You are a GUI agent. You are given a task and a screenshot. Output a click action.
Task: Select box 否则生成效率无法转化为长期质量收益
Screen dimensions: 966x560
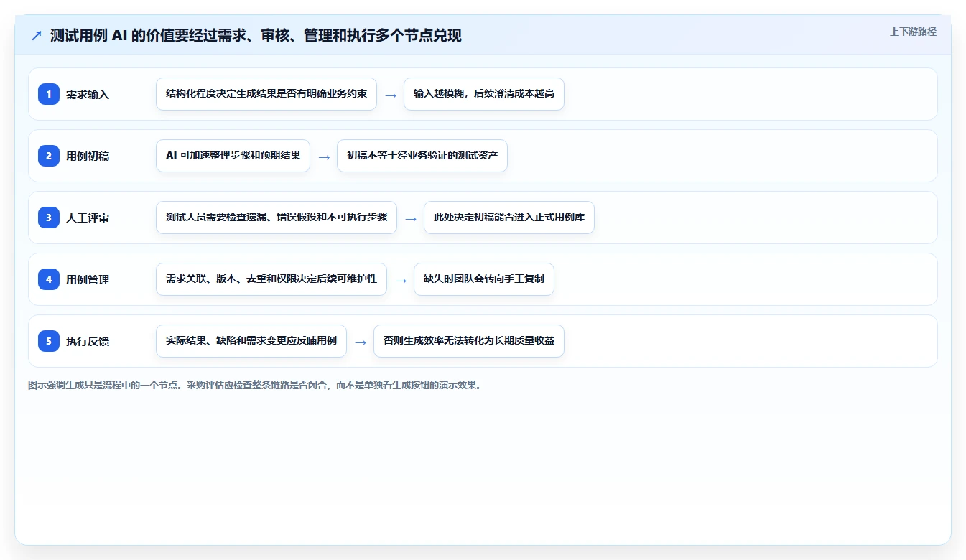tap(469, 341)
